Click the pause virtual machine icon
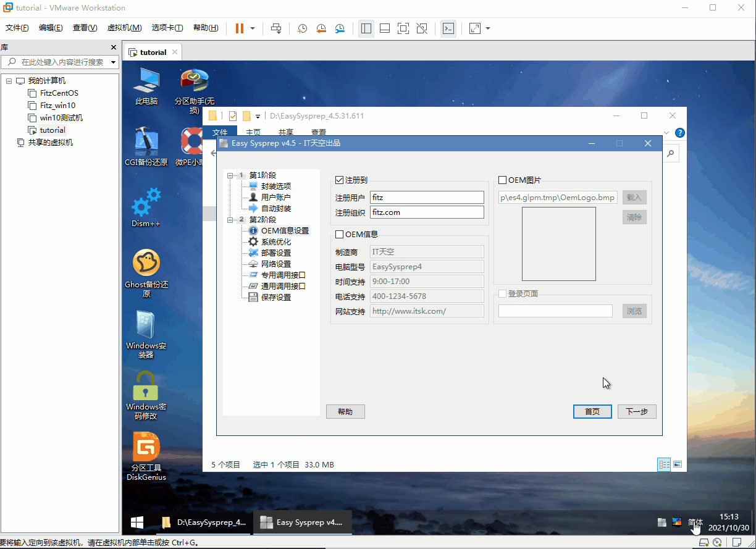This screenshot has width=756, height=549. coord(240,28)
